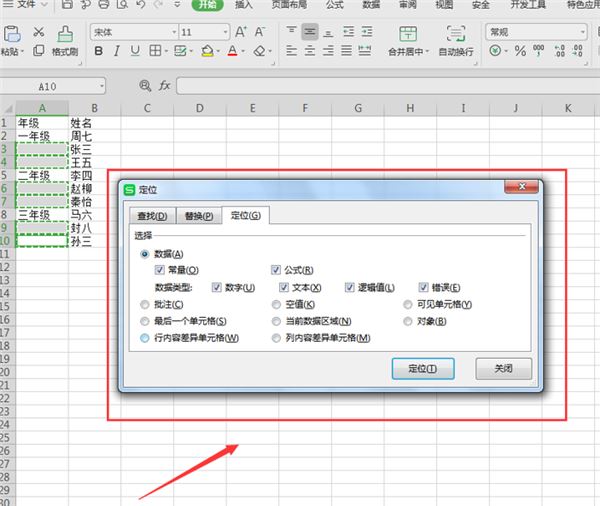Toggle Underline formatting
600x506 pixels.
(x=135, y=51)
